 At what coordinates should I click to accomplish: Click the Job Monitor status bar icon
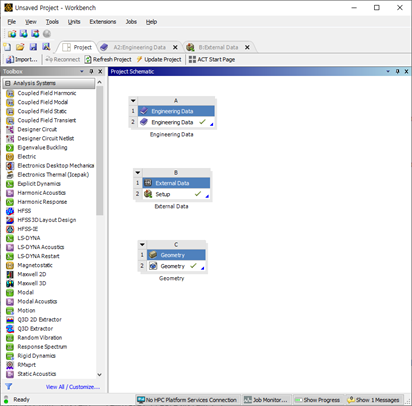248,400
